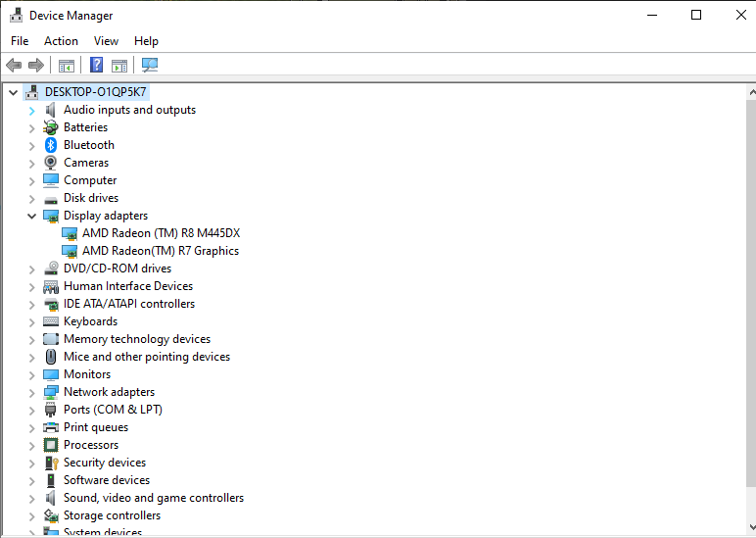Select AMD Radeon (TM) R8 M445DX device
The width and height of the screenshot is (756, 538).
[x=161, y=233]
